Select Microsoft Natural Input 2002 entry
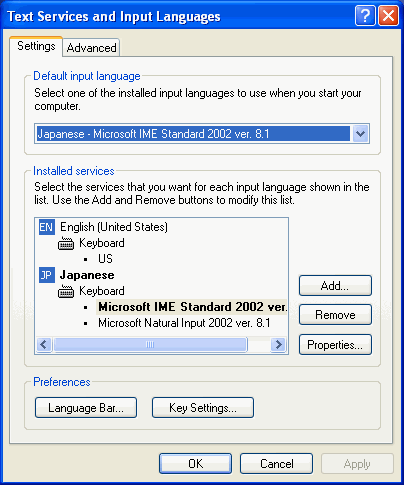 pos(184,323)
